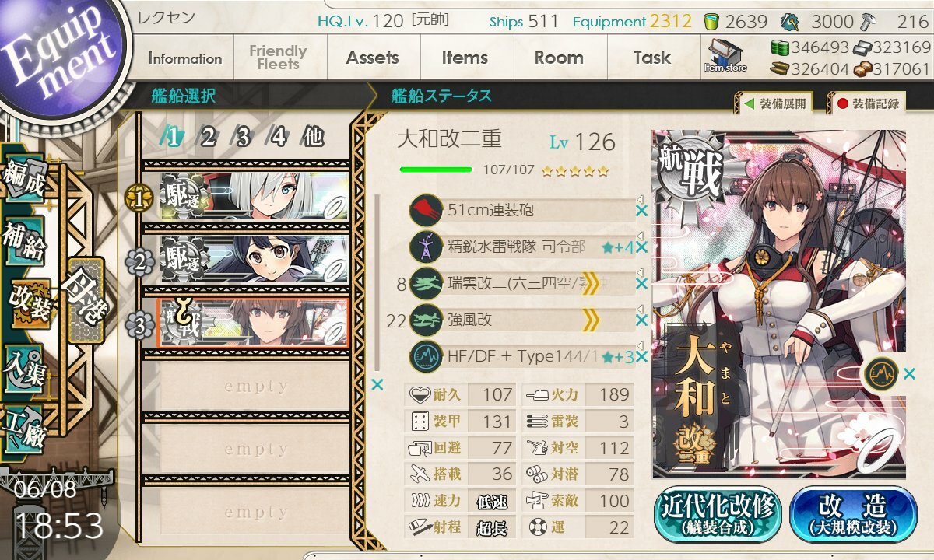Click the 強風改 seaplane equipment icon
Image resolution: width=934 pixels, height=560 pixels.
click(x=426, y=320)
